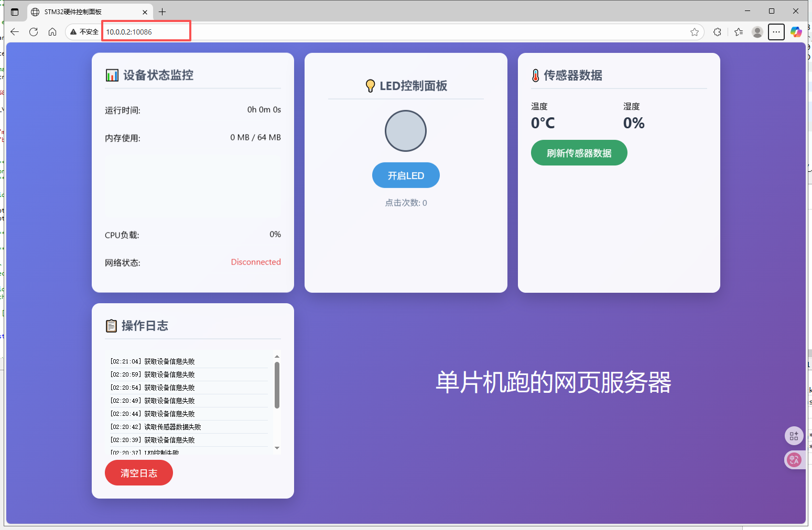Turn on the LED with 开启LED
The height and width of the screenshot is (530, 812).
pyautogui.click(x=406, y=175)
